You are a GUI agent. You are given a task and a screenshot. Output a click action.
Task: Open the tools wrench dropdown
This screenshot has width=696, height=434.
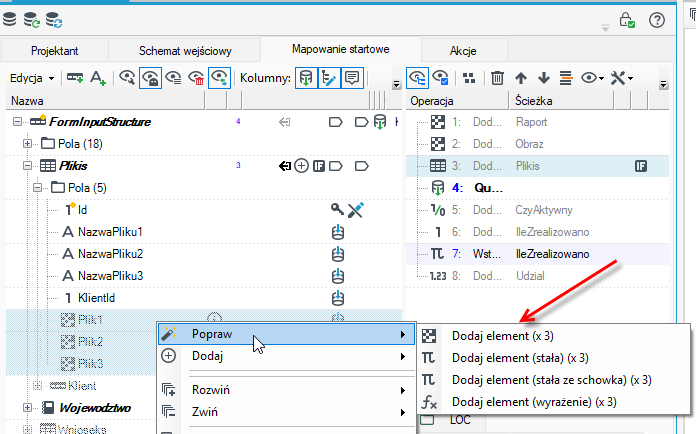(x=621, y=78)
